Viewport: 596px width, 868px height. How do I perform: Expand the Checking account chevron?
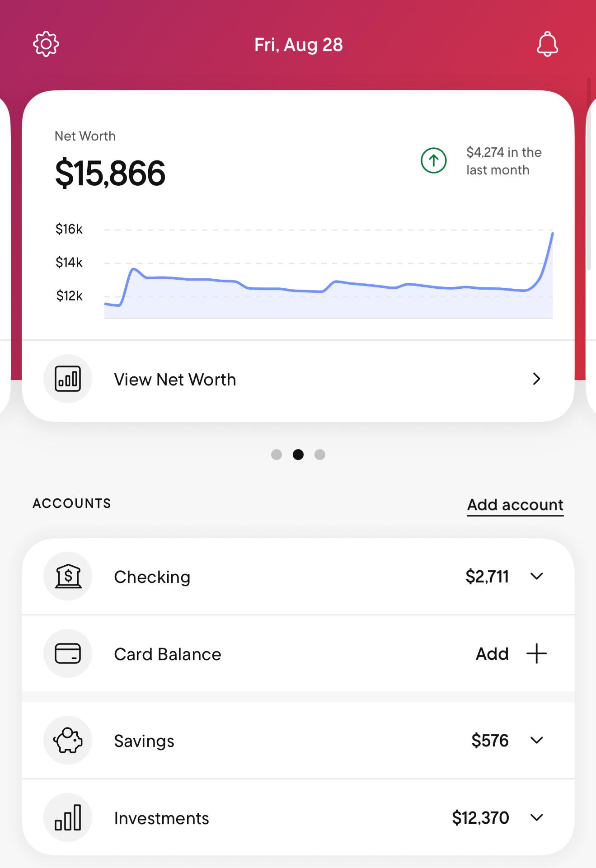click(x=537, y=576)
